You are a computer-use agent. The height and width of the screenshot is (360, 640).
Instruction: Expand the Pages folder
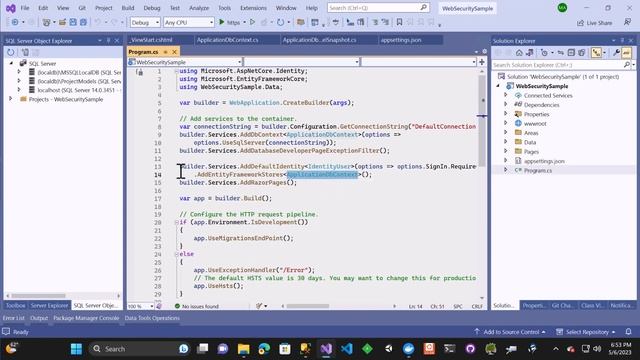tap(506, 151)
